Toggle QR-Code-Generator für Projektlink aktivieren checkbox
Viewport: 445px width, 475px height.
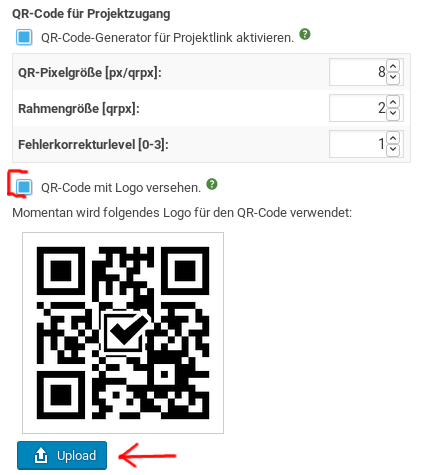click(24, 37)
